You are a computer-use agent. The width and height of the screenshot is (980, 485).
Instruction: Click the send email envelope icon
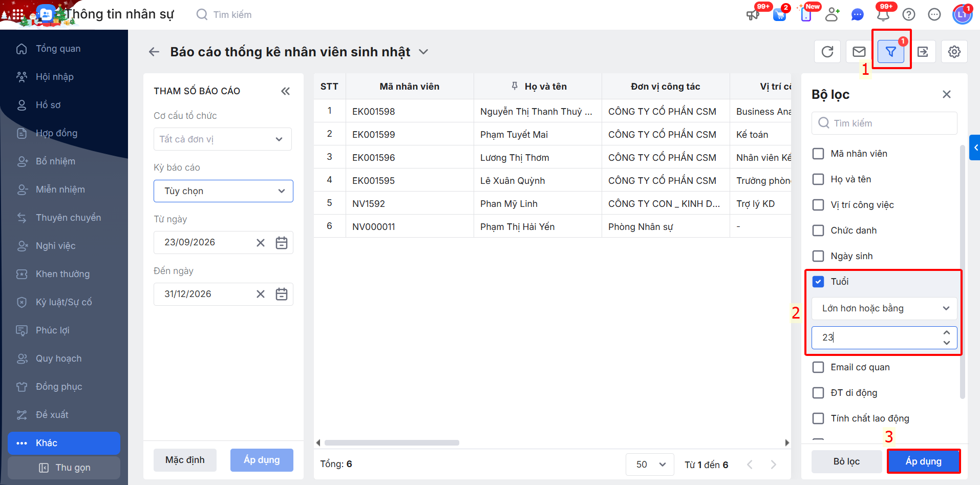pyautogui.click(x=859, y=52)
